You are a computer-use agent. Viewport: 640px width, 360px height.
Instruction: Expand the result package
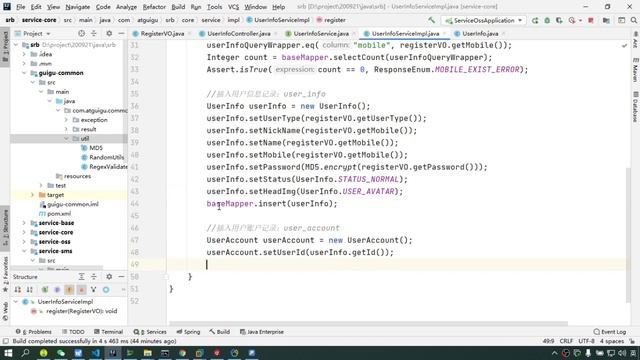click(66, 129)
